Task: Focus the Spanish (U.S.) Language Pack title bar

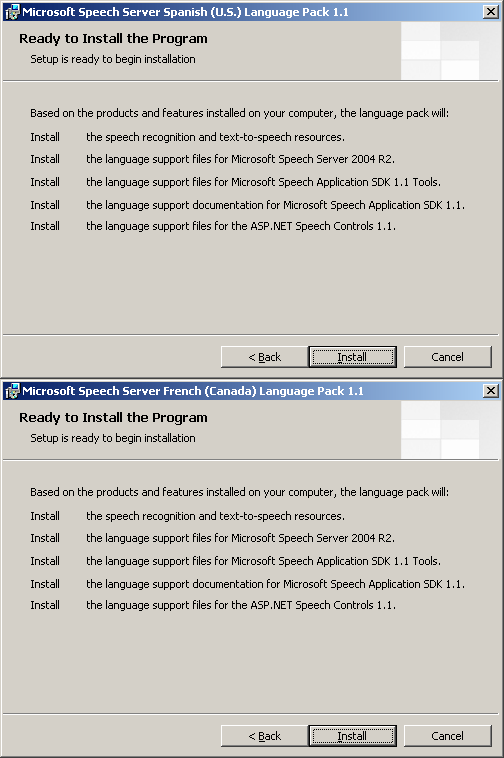Action: (x=251, y=12)
